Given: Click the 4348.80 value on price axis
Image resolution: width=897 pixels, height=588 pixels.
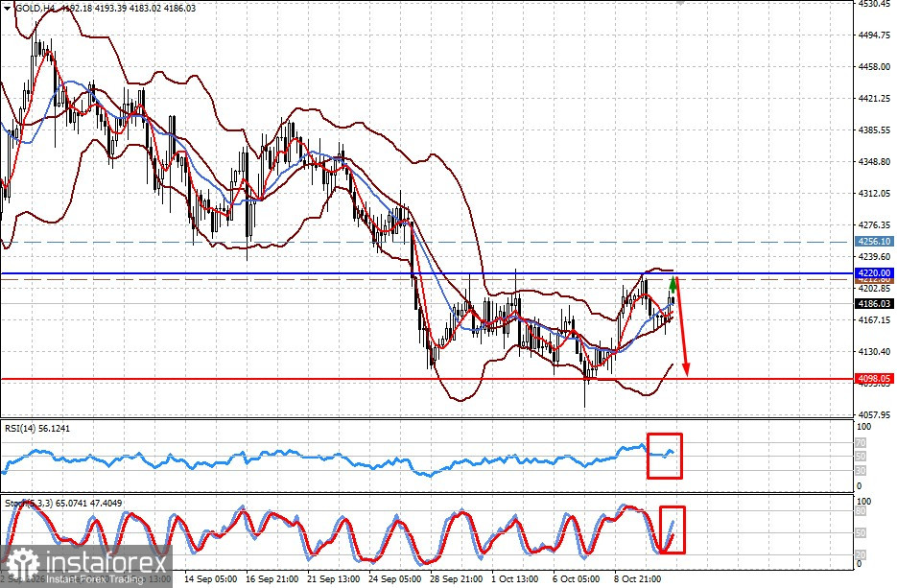Looking at the screenshot, I should (x=875, y=162).
